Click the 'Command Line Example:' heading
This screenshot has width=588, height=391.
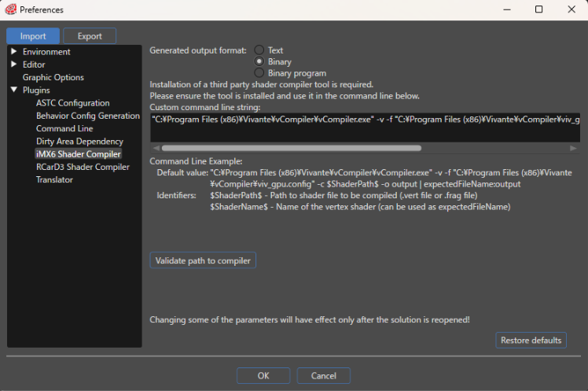(196, 161)
